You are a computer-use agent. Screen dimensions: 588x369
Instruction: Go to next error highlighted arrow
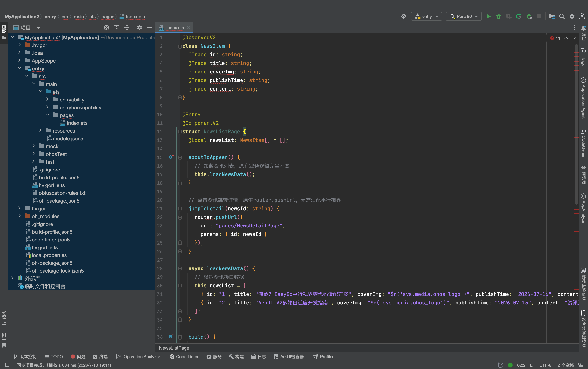pos(574,38)
